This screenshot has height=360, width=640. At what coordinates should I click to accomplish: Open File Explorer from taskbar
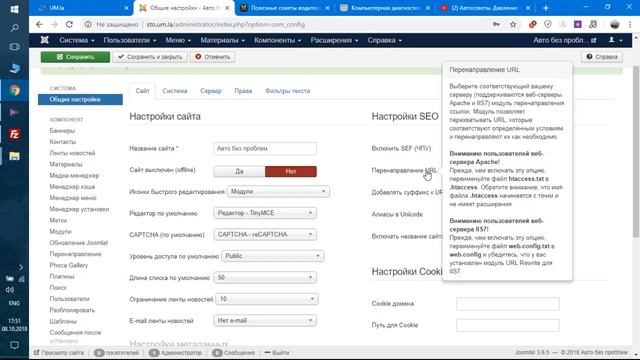tap(14, 156)
